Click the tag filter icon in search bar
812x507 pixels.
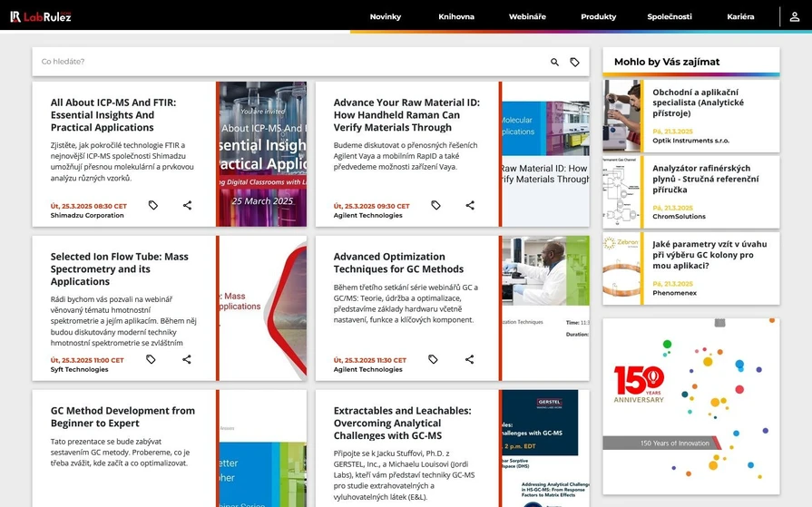(x=574, y=62)
